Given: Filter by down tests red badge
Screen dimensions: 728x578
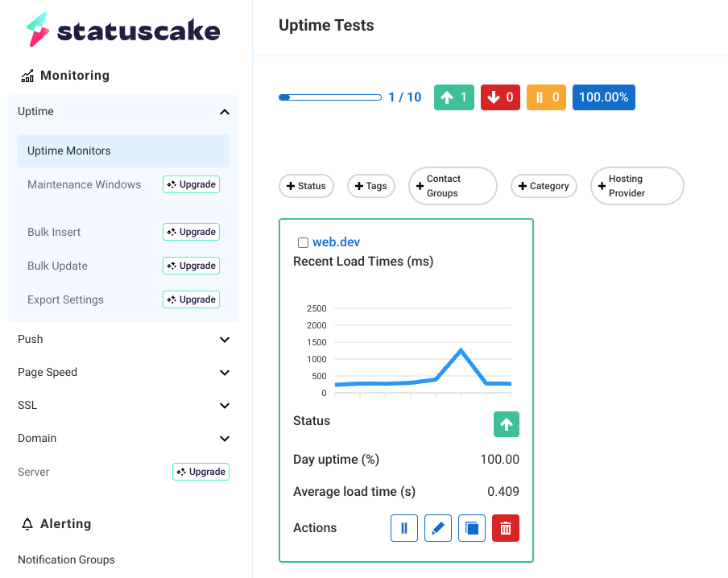Looking at the screenshot, I should pyautogui.click(x=501, y=97).
